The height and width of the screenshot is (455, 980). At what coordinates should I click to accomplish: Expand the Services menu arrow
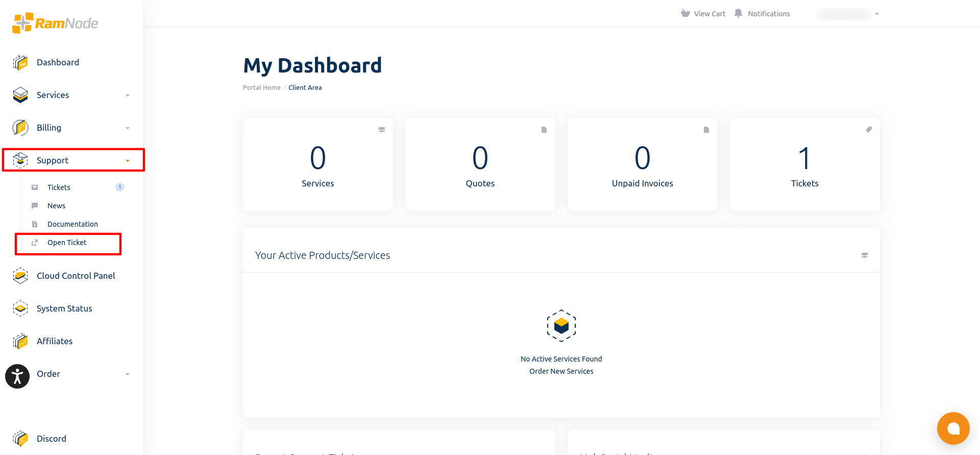pos(128,95)
